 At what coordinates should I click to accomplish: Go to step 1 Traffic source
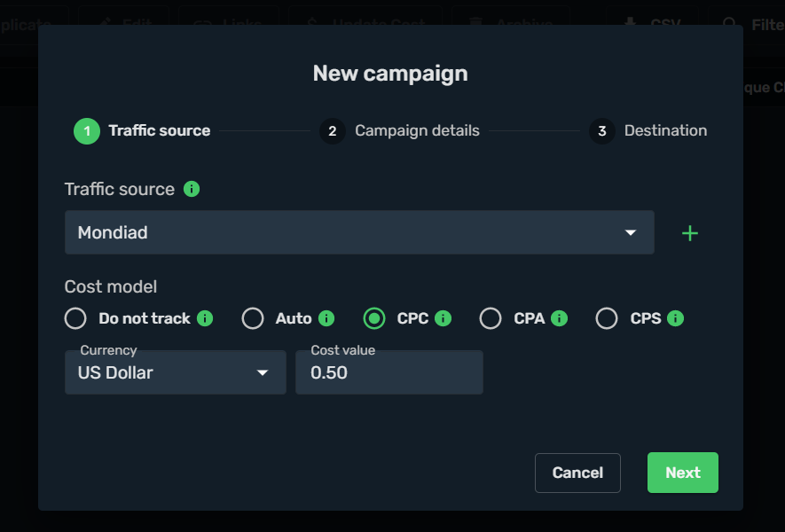click(142, 131)
